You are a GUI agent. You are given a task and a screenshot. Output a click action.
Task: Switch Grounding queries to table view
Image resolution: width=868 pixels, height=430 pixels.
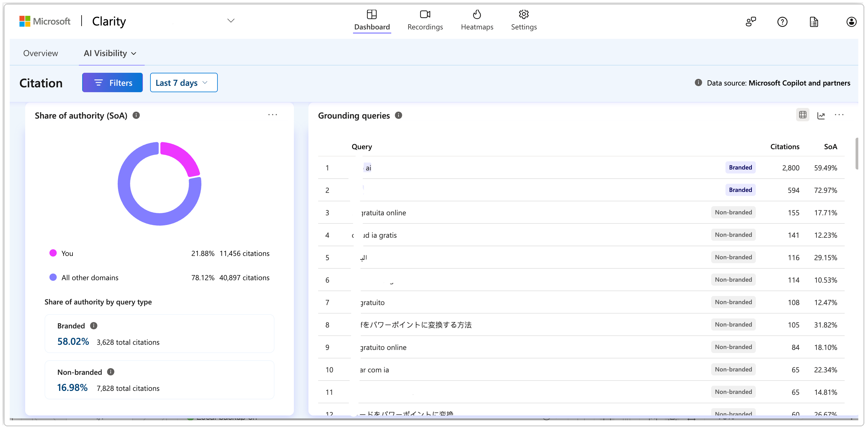(802, 115)
